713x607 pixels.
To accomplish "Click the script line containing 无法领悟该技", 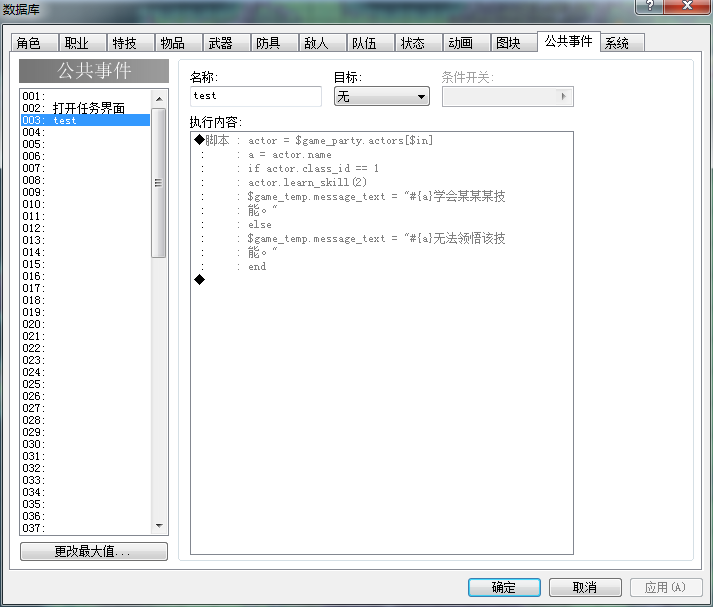I will point(382,238).
